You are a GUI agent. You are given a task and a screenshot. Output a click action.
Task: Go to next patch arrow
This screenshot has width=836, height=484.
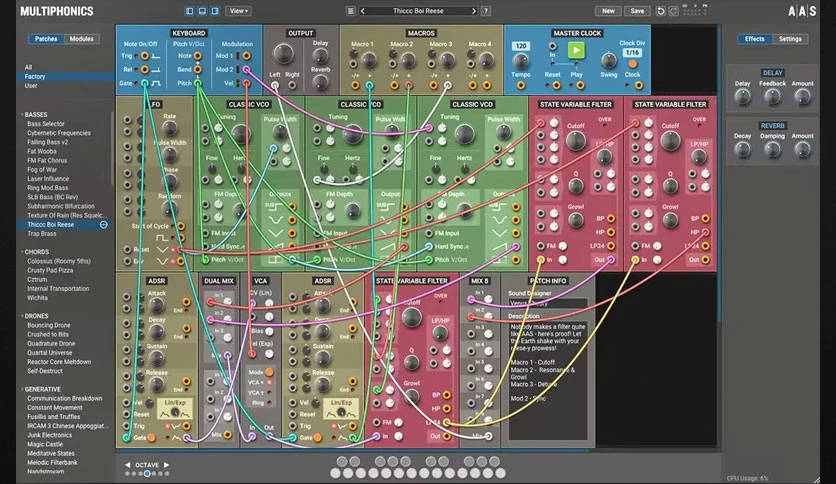(473, 11)
